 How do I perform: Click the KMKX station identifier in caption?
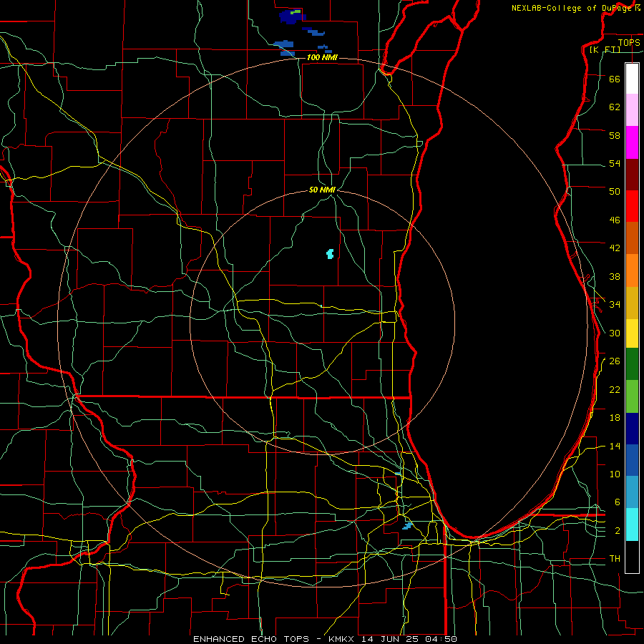[343, 639]
